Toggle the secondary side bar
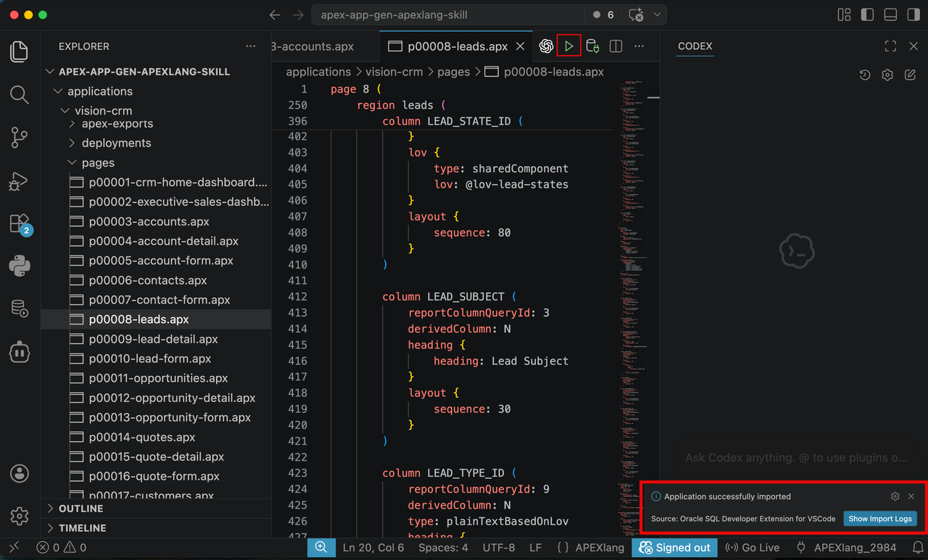 tap(914, 14)
